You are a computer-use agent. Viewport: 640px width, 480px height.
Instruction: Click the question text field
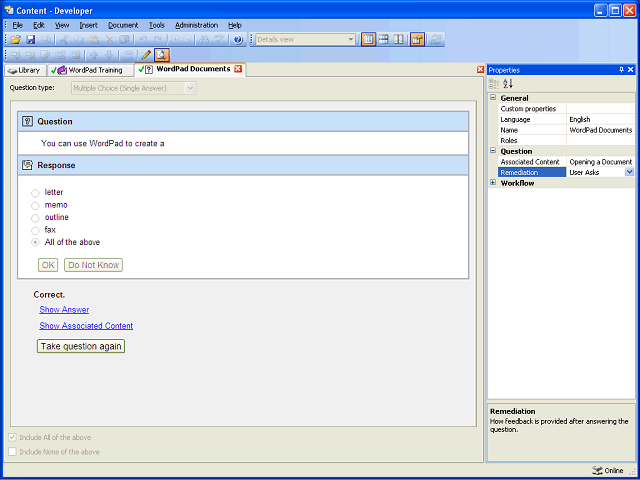(x=243, y=143)
